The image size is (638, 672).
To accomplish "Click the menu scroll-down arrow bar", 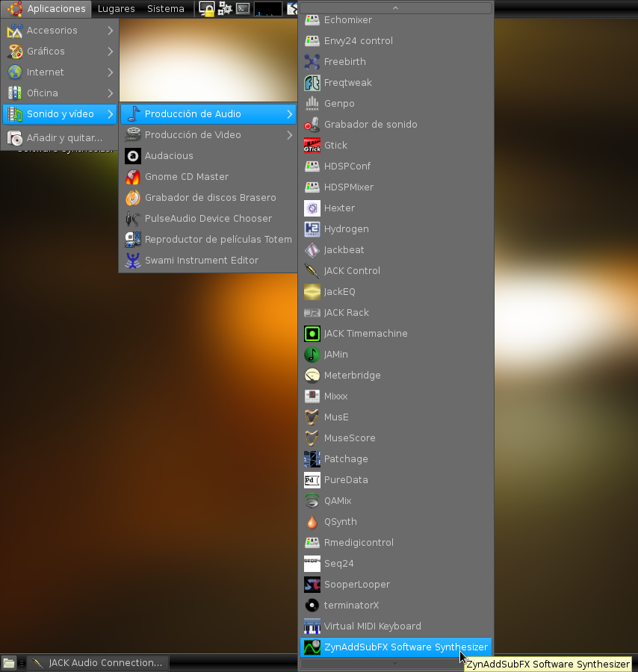I will [396, 664].
